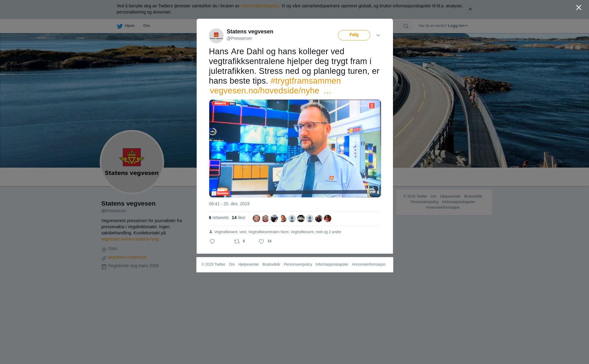The height and width of the screenshot is (364, 589).
Task: Open Statens vegvesen avatar in tweet header
Action: tap(216, 36)
